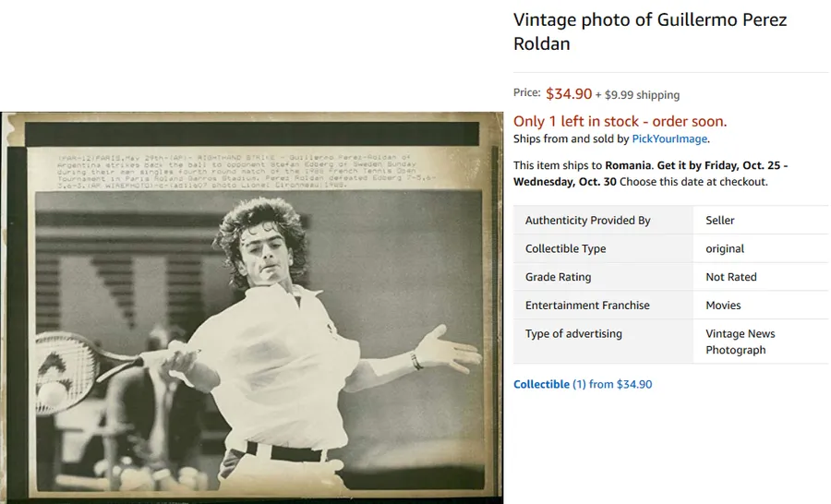Image resolution: width=831 pixels, height=504 pixels.
Task: Click the 'Type of advertising' row label
Action: tap(573, 333)
